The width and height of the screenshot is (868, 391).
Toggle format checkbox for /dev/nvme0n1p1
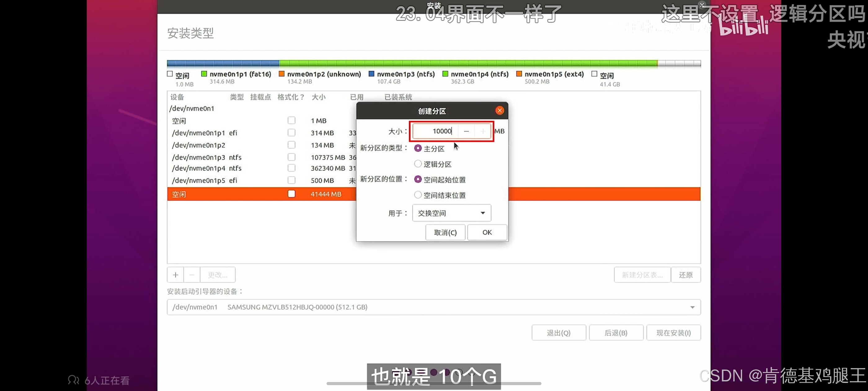click(291, 133)
